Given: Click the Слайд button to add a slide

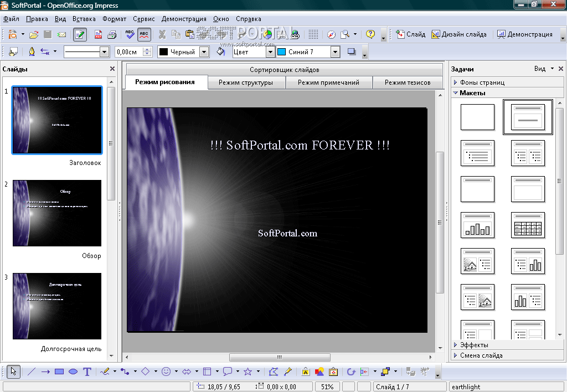Looking at the screenshot, I should click(x=411, y=34).
